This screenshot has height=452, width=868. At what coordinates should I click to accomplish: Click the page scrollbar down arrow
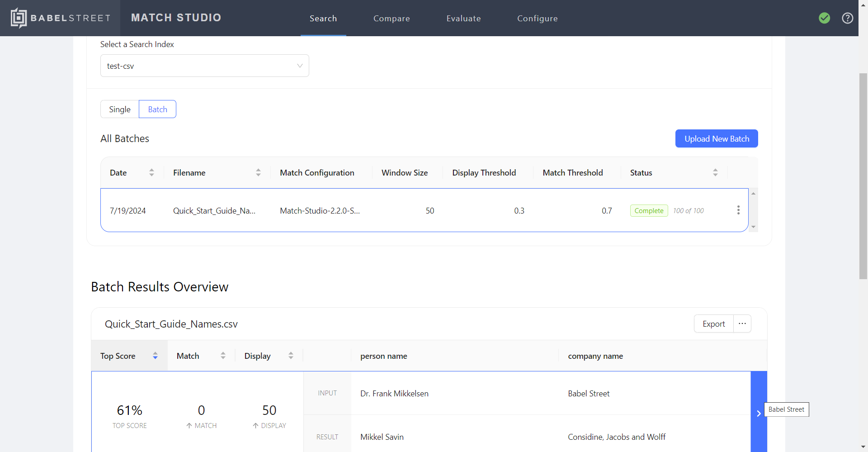coord(863,447)
